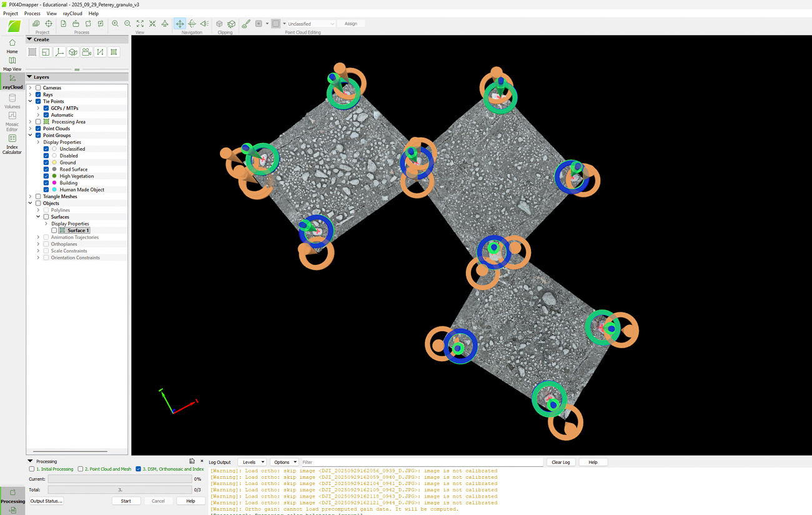Check the Surface 1 checkbox

54,231
